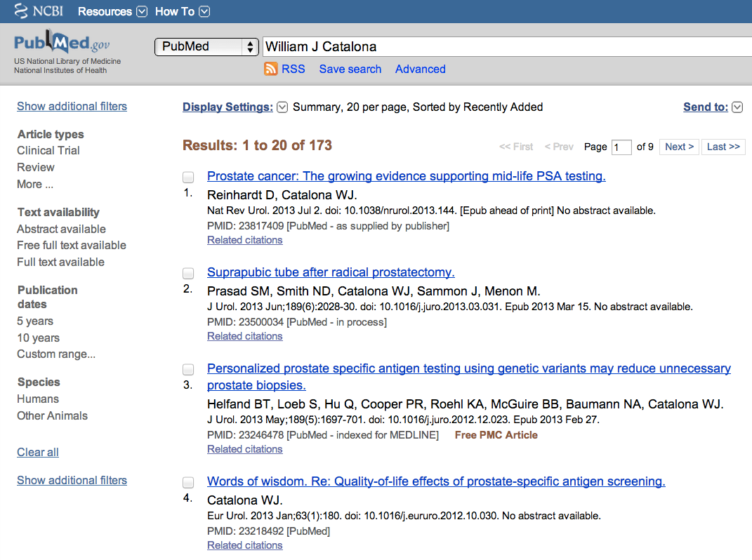This screenshot has width=752, height=560.
Task: Click the PubMed.gov logo
Action: coord(62,43)
